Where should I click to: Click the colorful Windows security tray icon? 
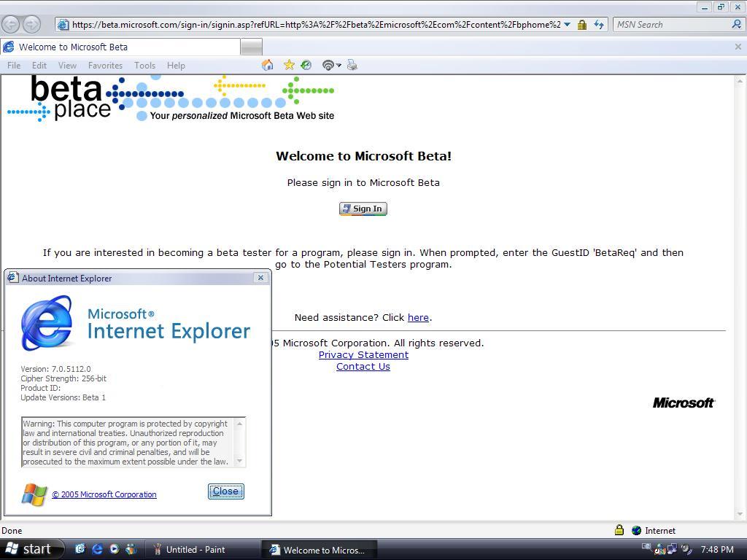(660, 550)
